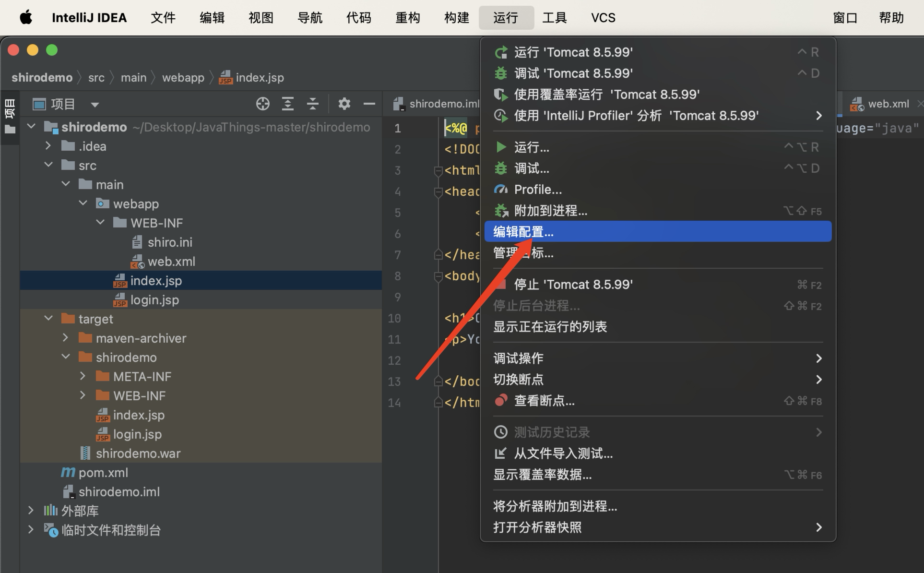Open the 帮助 menu
Viewport: 924px width, 573px height.
(x=891, y=18)
